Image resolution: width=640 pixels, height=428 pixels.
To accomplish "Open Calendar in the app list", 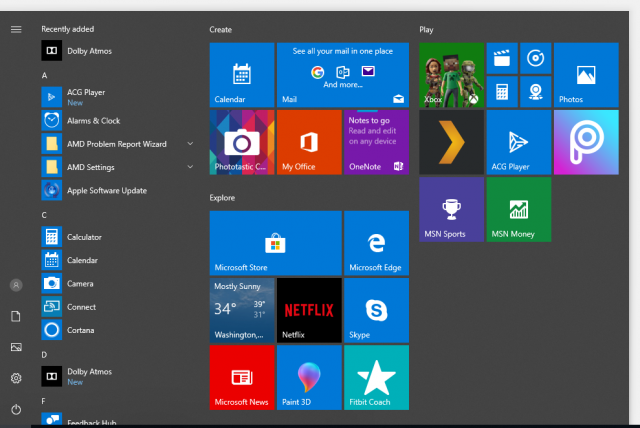I will click(117, 260).
